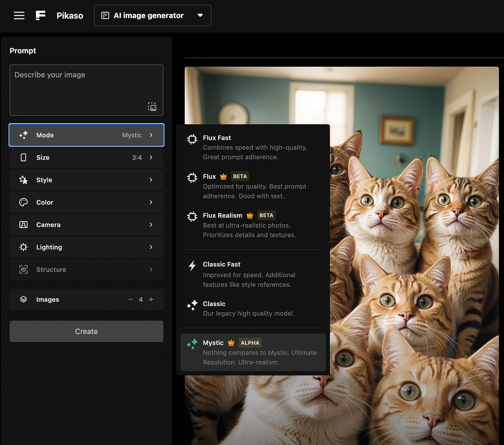504x445 pixels.
Task: Click the sparkles icon on the Mode row
Action: pyautogui.click(x=24, y=135)
